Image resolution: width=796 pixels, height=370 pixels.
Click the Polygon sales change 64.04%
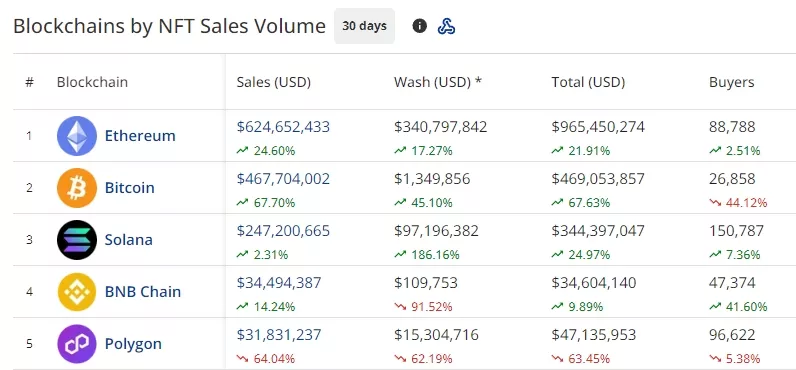point(266,359)
